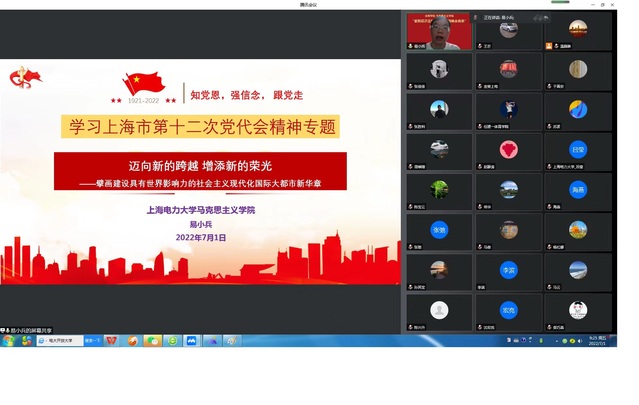Click the red microphone icon in speaker bar

(x=475, y=18)
